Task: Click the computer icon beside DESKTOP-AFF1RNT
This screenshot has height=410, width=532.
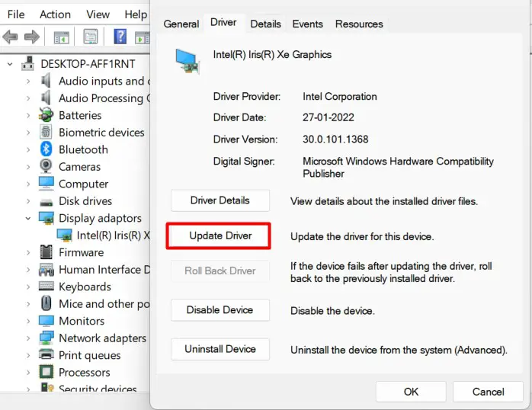Action: 28,63
